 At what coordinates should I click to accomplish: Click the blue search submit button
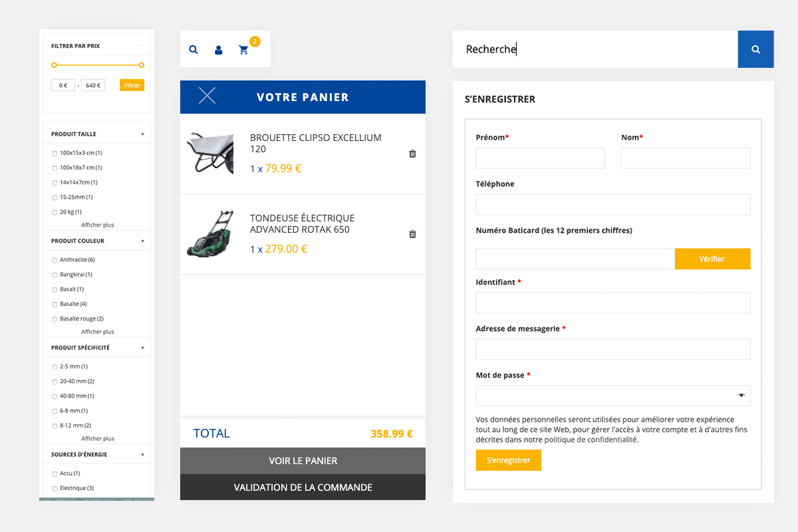click(x=755, y=49)
